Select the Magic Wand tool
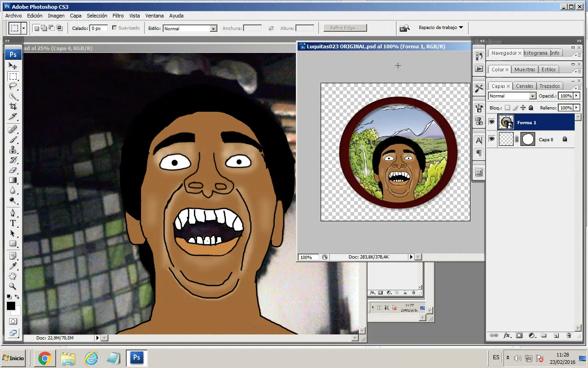Screen dimensions: 588x368 tap(13, 97)
